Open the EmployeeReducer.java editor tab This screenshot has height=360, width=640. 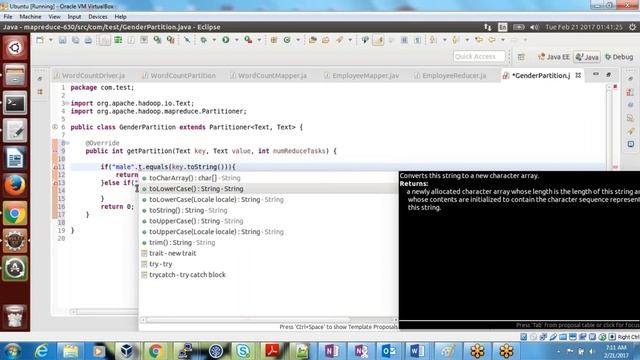450,76
